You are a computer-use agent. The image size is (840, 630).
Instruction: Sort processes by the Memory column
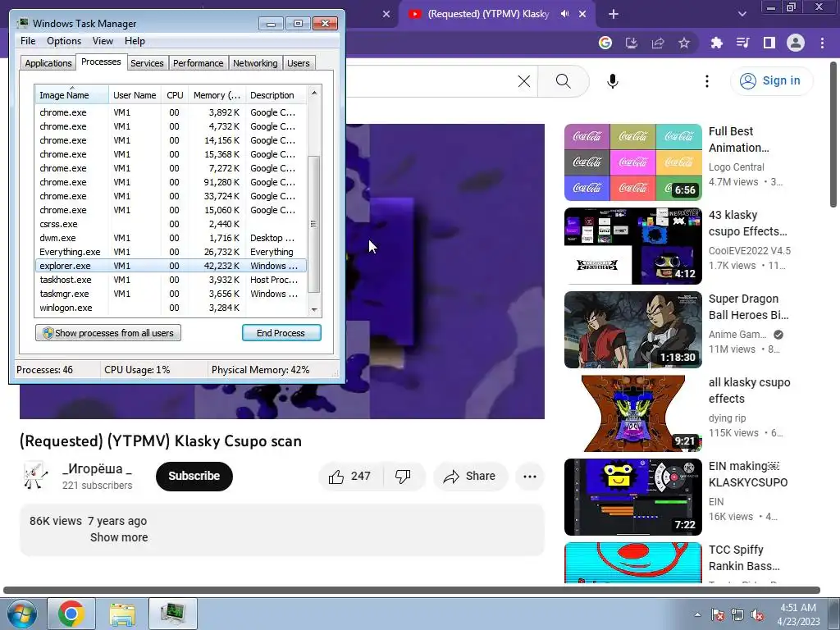217,95
